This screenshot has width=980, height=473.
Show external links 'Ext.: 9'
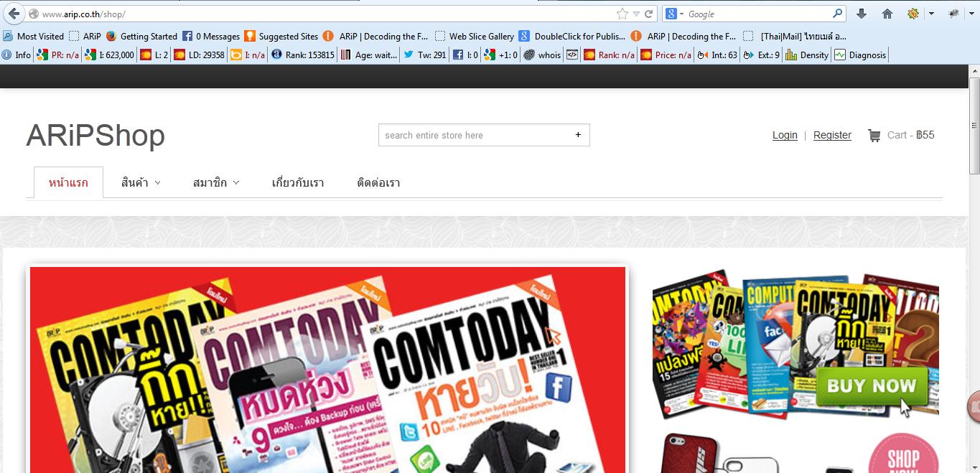click(762, 55)
